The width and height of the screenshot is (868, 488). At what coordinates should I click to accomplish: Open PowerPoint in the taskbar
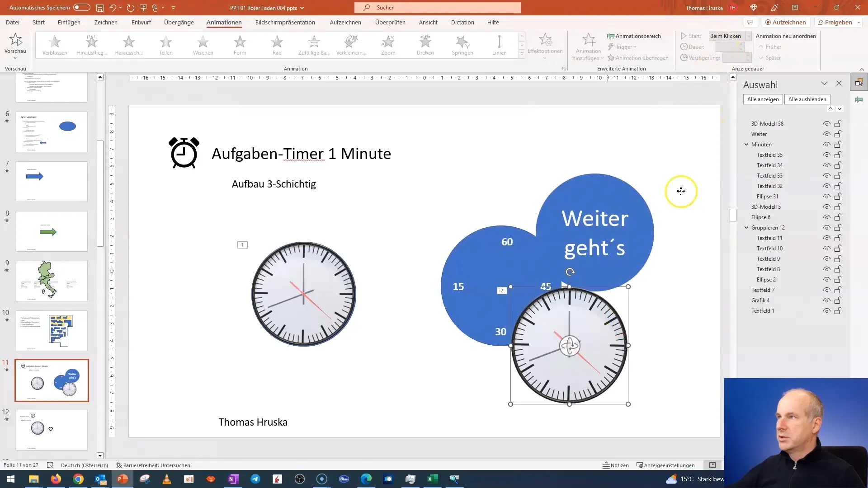123,479
